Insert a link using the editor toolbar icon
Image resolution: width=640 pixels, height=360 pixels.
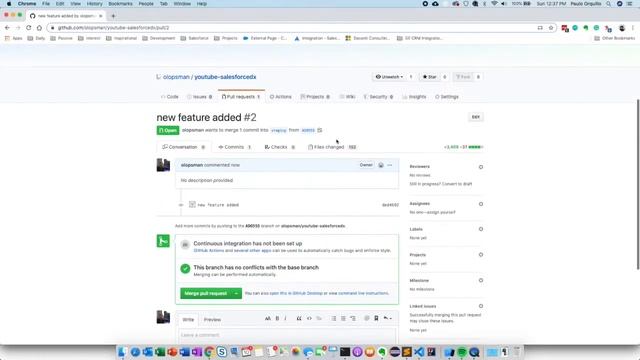point(319,318)
